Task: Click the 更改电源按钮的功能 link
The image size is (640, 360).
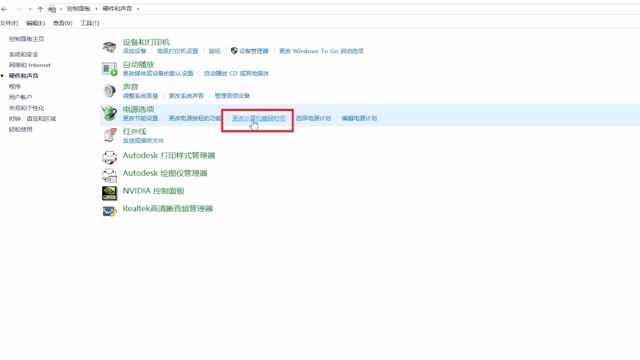Action: (195, 118)
